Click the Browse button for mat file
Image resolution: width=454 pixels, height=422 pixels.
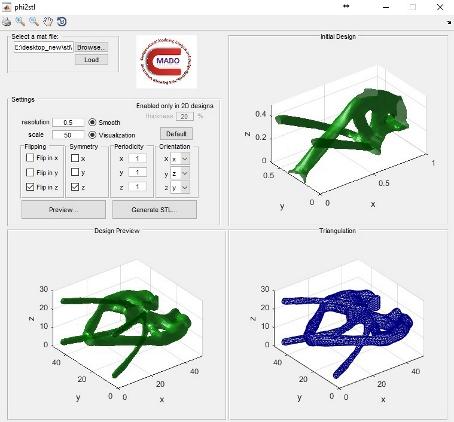[91, 47]
